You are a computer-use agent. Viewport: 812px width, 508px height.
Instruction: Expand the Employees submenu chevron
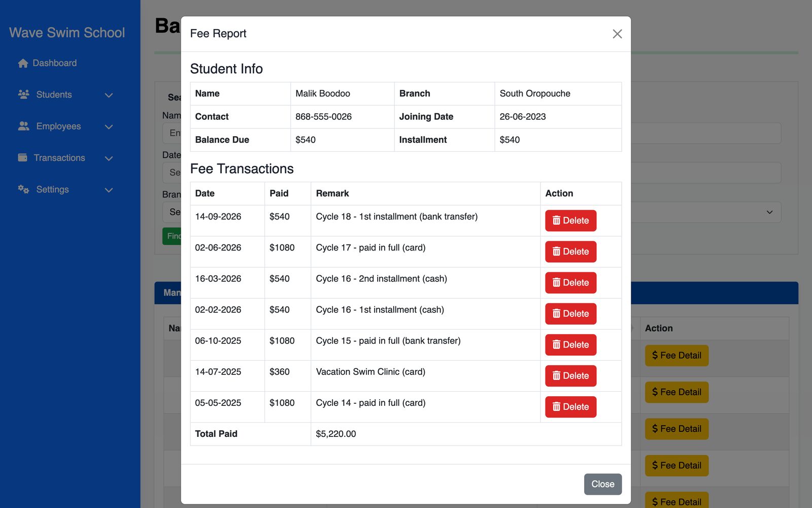pyautogui.click(x=109, y=126)
